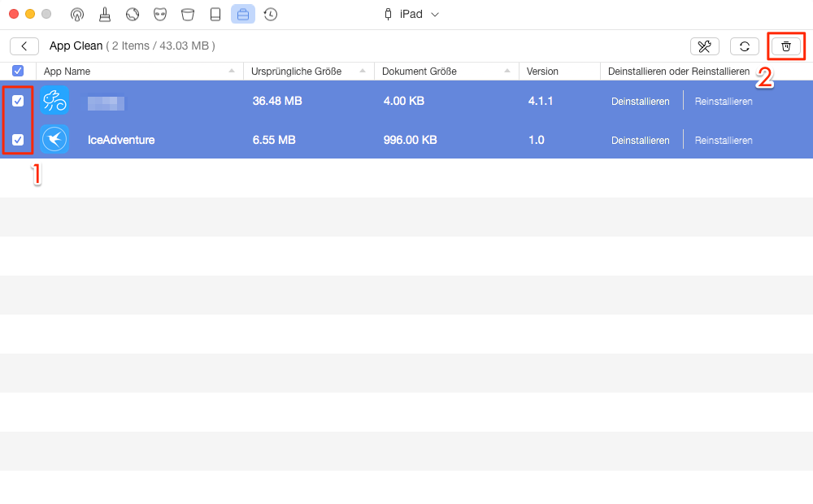The width and height of the screenshot is (813, 504).
Task: Close the window with red button
Action: click(x=14, y=14)
